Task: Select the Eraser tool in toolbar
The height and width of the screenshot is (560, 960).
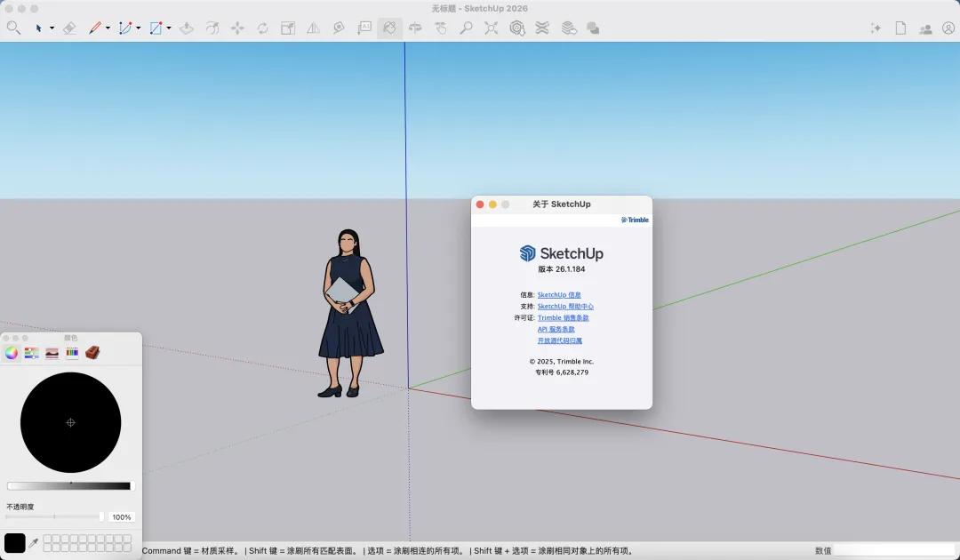Action: (x=70, y=28)
